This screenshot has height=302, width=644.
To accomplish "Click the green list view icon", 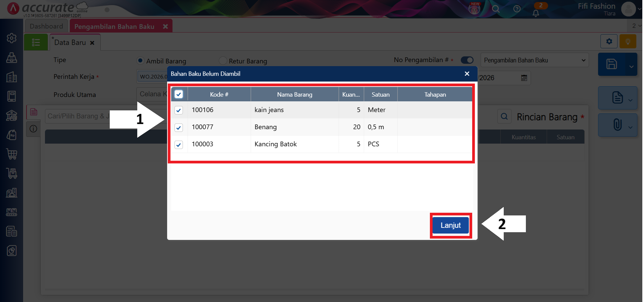I will pos(36,42).
